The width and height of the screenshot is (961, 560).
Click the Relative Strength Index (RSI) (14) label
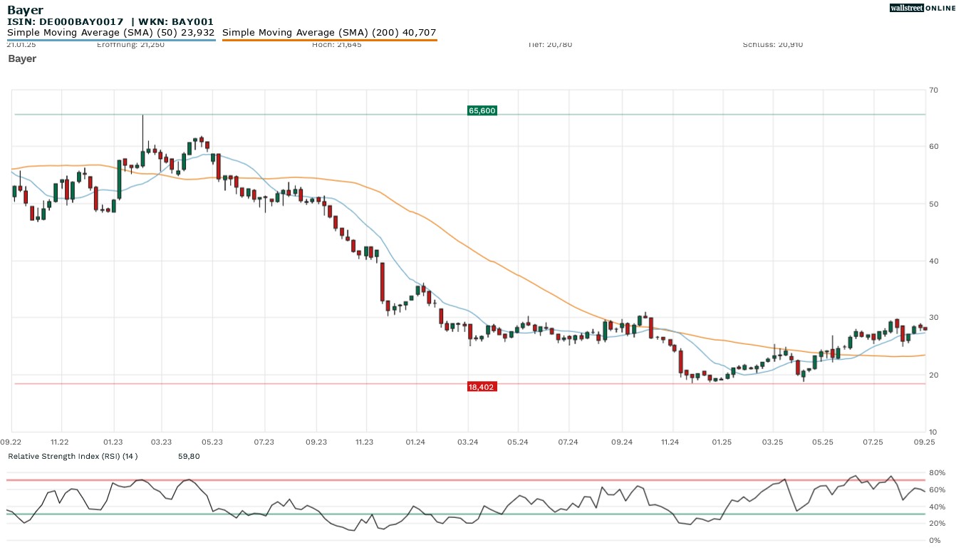73,456
